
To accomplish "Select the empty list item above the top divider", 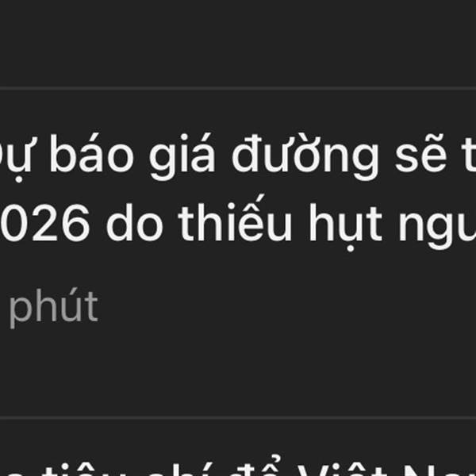I will pyautogui.click(x=238, y=43).
